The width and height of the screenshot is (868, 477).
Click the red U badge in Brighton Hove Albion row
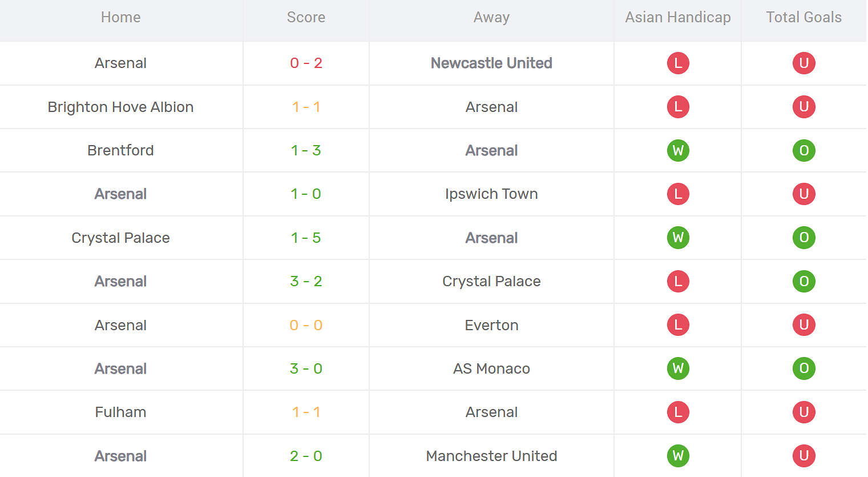coord(804,107)
